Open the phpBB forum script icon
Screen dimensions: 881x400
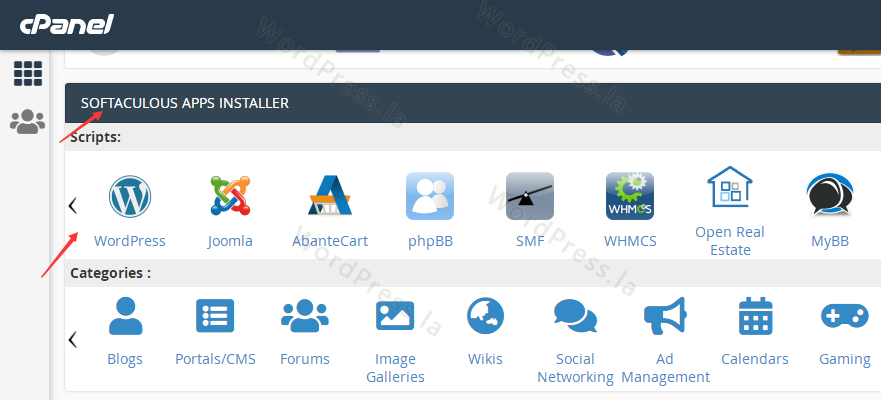click(430, 197)
